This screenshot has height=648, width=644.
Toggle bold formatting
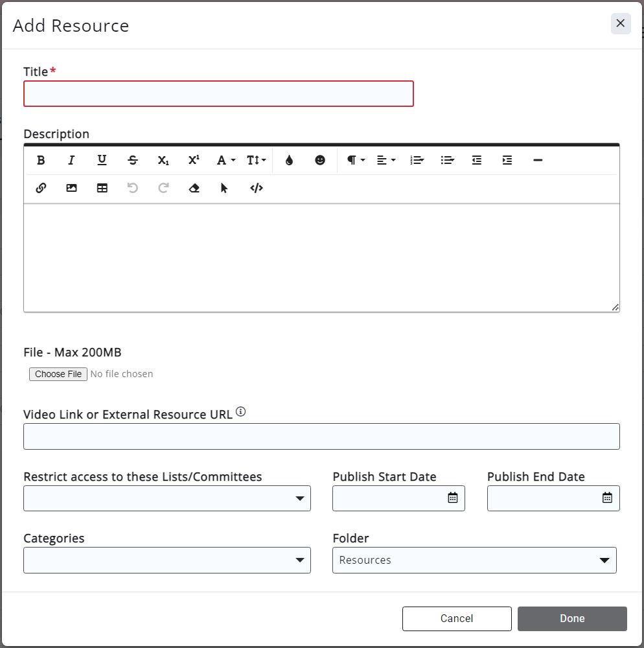click(x=41, y=160)
